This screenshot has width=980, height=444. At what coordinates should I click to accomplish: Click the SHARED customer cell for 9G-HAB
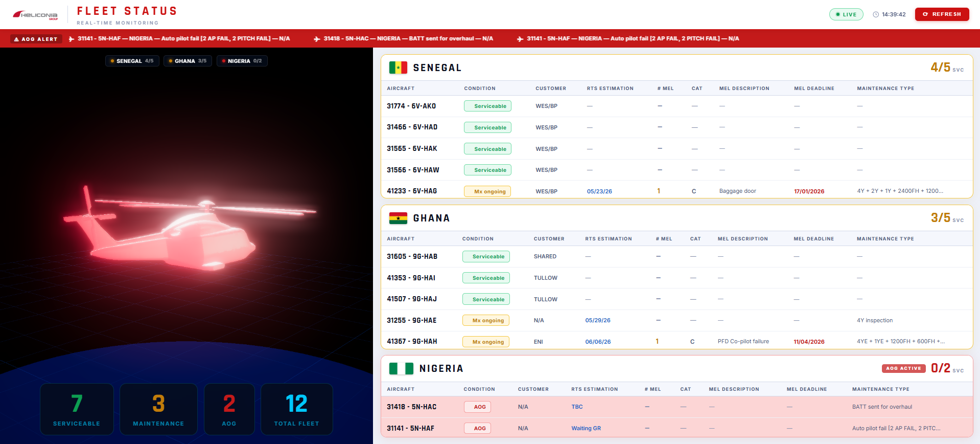tap(545, 256)
